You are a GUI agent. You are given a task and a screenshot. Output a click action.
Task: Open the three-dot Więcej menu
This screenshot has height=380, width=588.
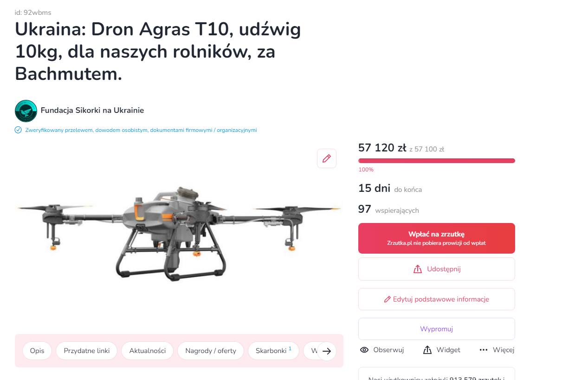click(x=484, y=350)
